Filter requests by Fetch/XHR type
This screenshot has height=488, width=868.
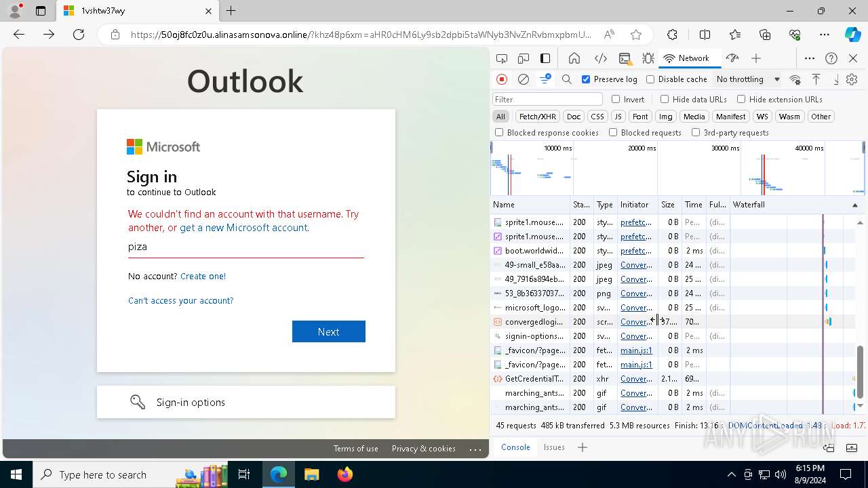click(538, 117)
